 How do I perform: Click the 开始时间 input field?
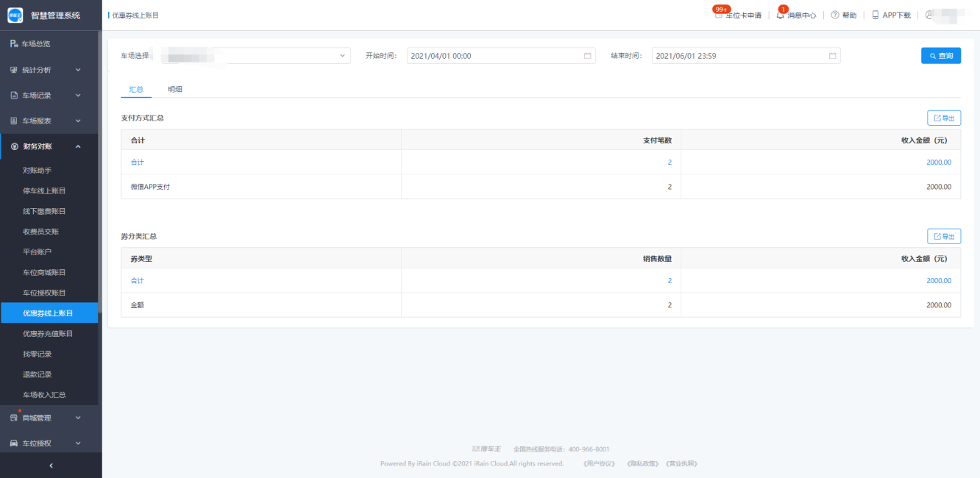(501, 56)
